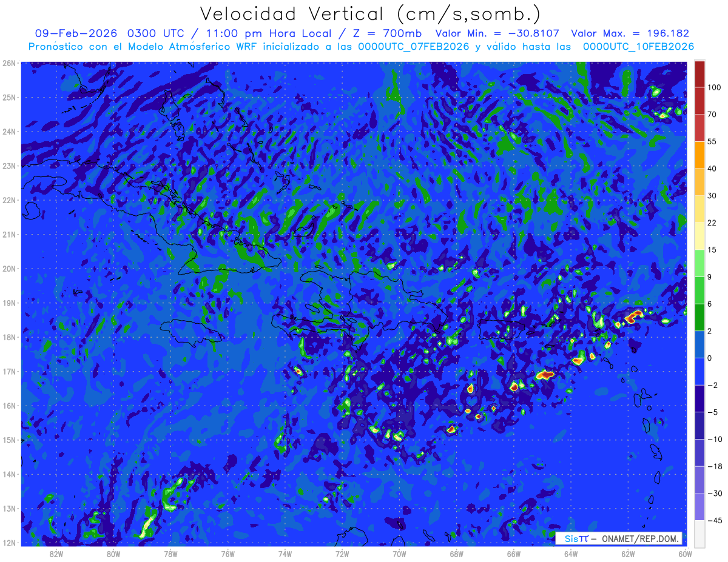Click the 76W longitude label
The height and width of the screenshot is (562, 728).
pos(227,554)
